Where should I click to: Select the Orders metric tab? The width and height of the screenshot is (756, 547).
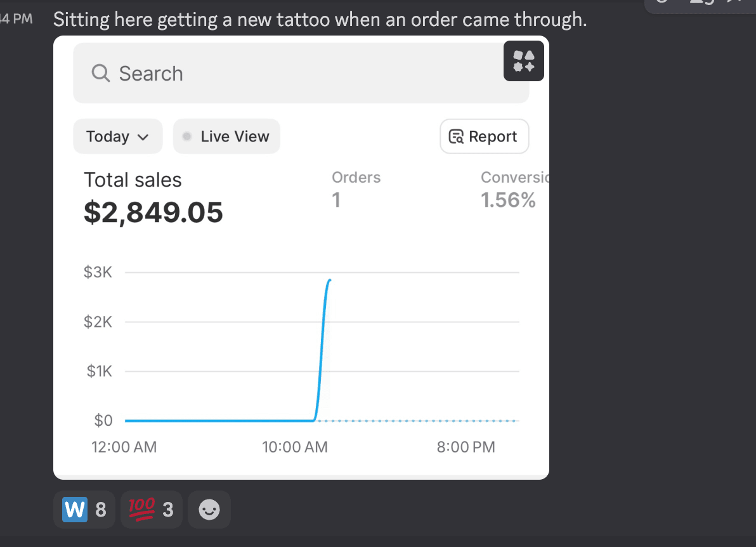[x=356, y=188]
